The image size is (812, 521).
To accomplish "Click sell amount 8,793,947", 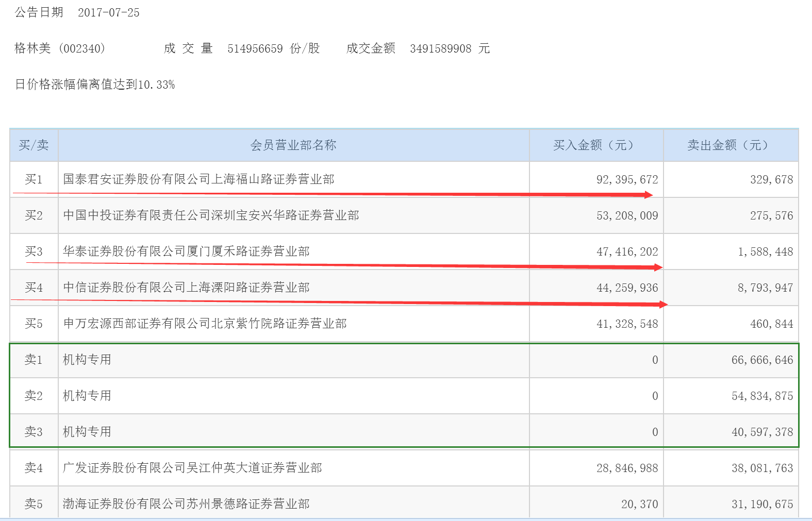I will 766,288.
